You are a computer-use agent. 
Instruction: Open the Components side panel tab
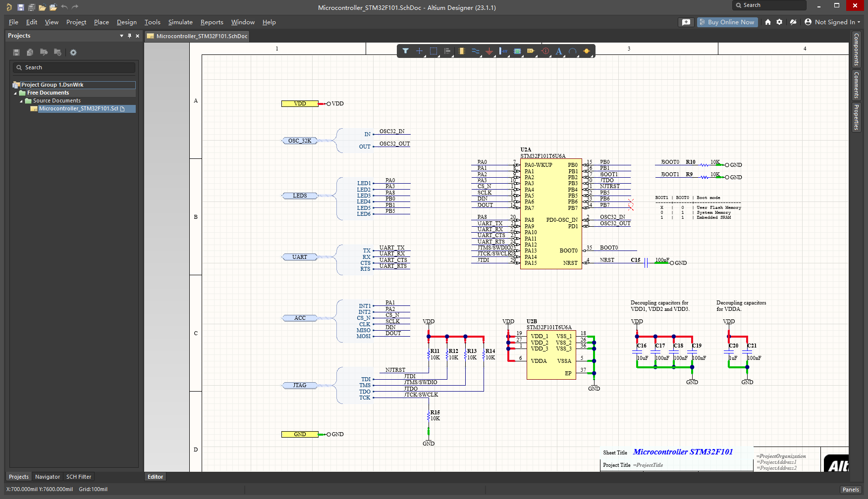856,50
